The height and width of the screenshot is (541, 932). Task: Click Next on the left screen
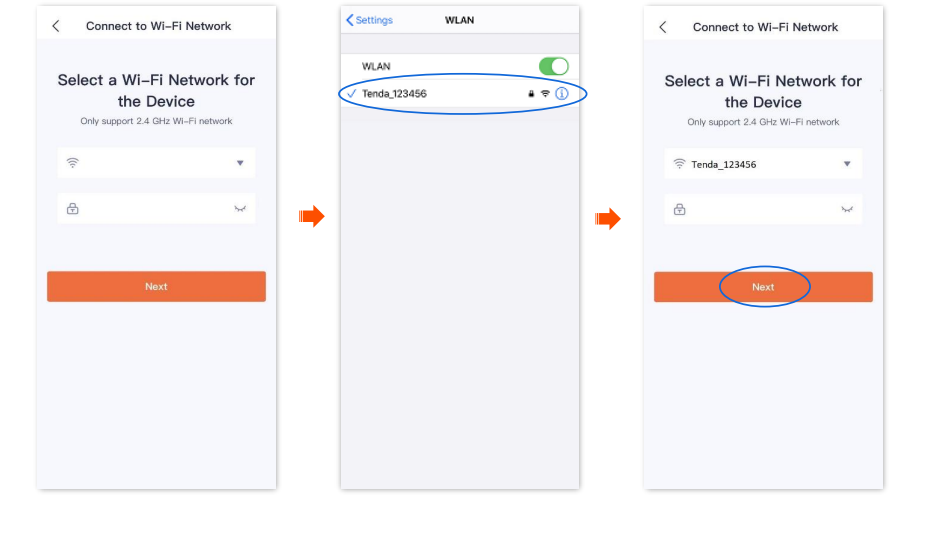tap(156, 287)
